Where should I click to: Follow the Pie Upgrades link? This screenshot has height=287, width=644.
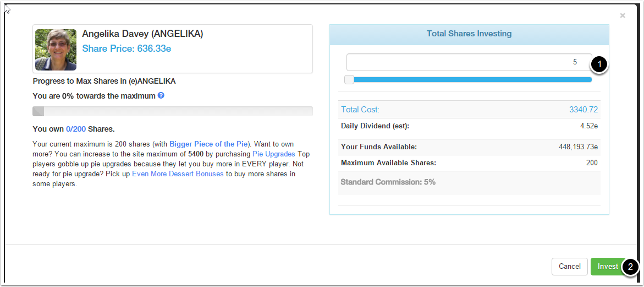(x=273, y=154)
